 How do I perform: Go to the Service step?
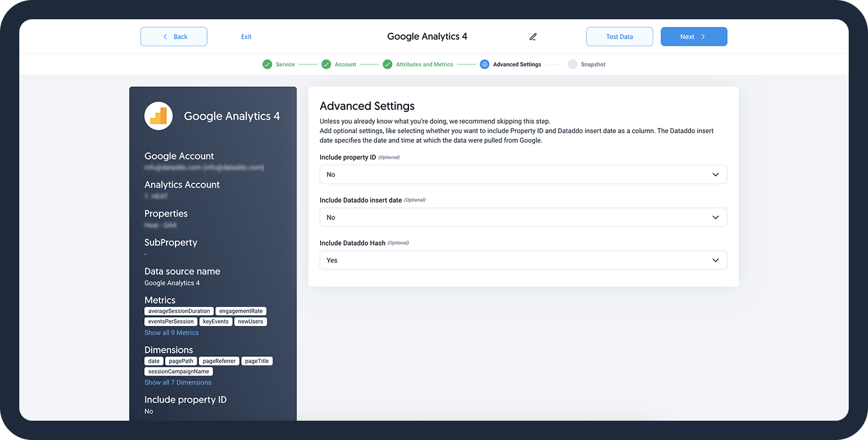click(x=285, y=64)
